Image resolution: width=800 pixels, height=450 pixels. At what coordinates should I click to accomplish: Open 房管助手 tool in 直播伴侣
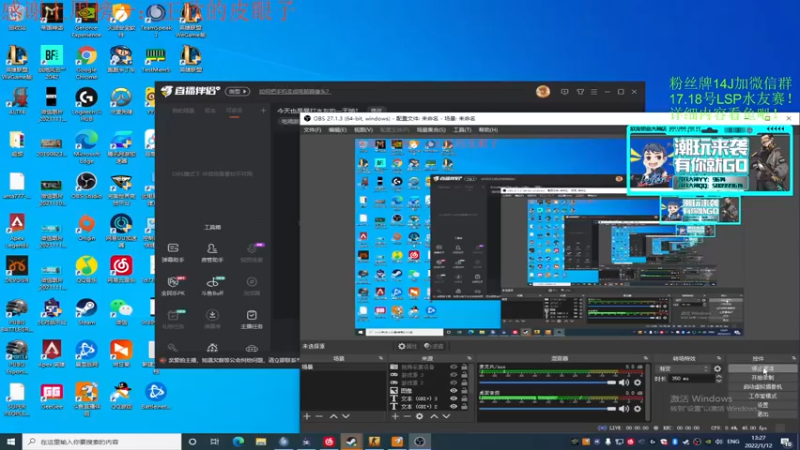(x=212, y=253)
